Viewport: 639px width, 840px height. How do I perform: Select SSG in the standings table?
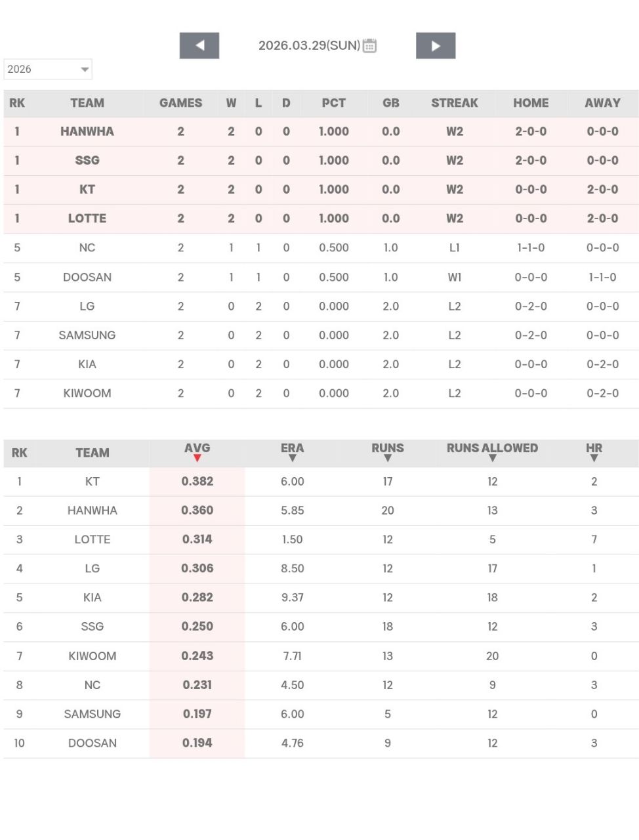[x=87, y=161]
